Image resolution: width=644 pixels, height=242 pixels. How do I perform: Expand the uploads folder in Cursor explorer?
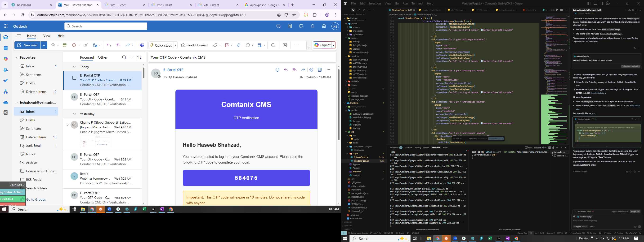pos(346,81)
